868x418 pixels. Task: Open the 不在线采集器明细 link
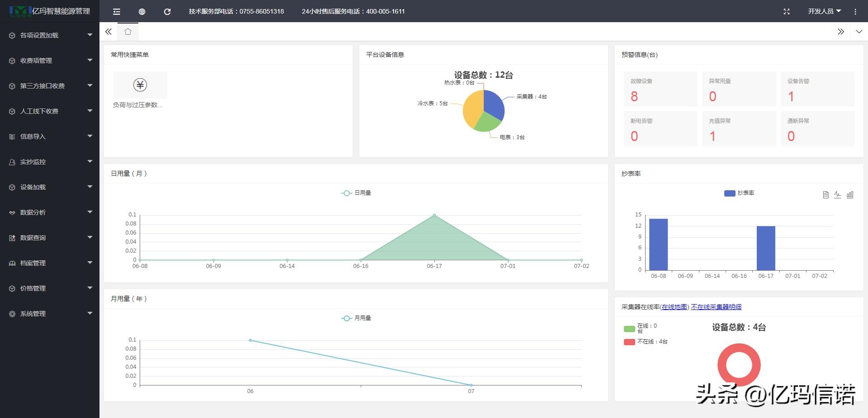(716, 307)
